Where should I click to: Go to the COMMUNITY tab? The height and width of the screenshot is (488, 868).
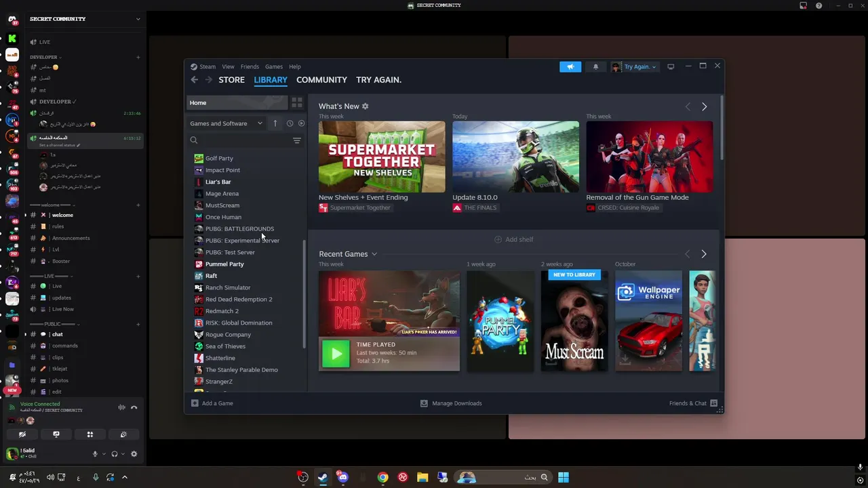click(x=321, y=80)
